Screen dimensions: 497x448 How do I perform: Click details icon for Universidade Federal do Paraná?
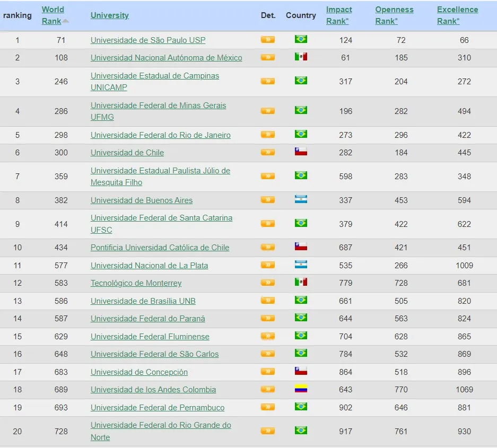coord(268,318)
